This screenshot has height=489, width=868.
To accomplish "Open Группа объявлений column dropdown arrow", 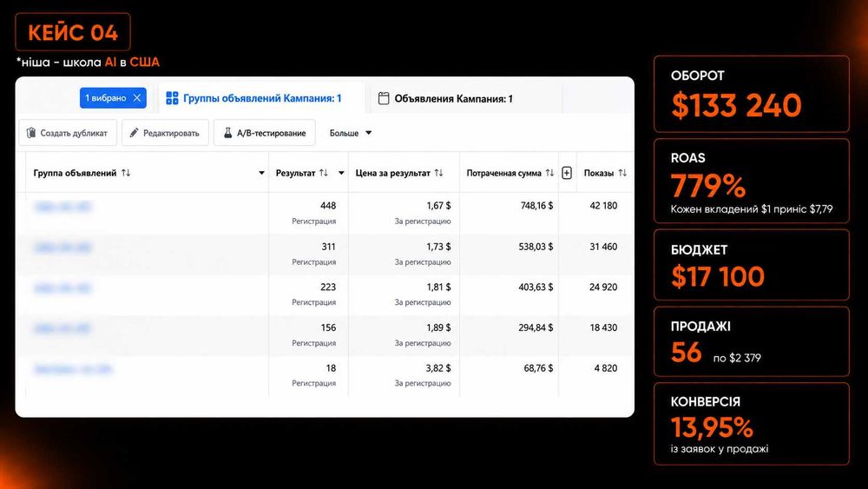I will coord(262,174).
